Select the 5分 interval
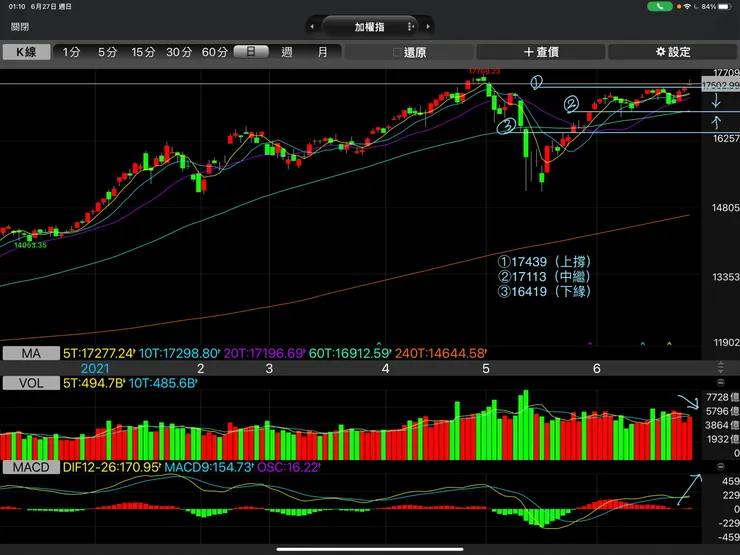 point(107,52)
